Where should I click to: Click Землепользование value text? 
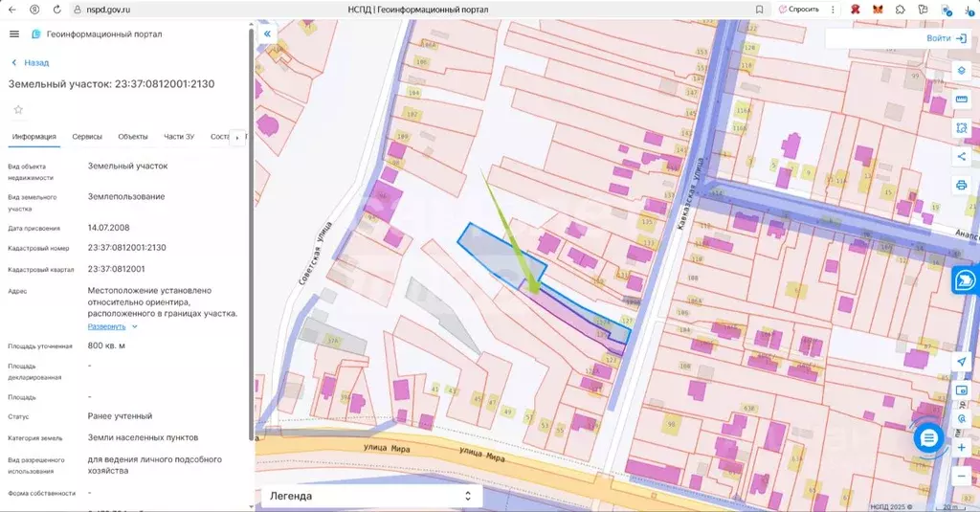tap(126, 196)
